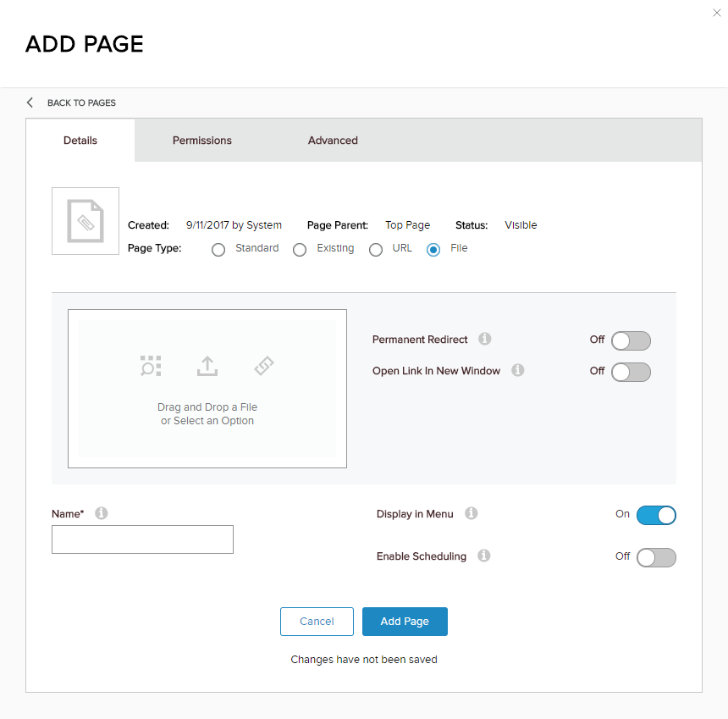This screenshot has width=728, height=719.
Task: Toggle Open Link In New Window switch
Action: click(631, 372)
